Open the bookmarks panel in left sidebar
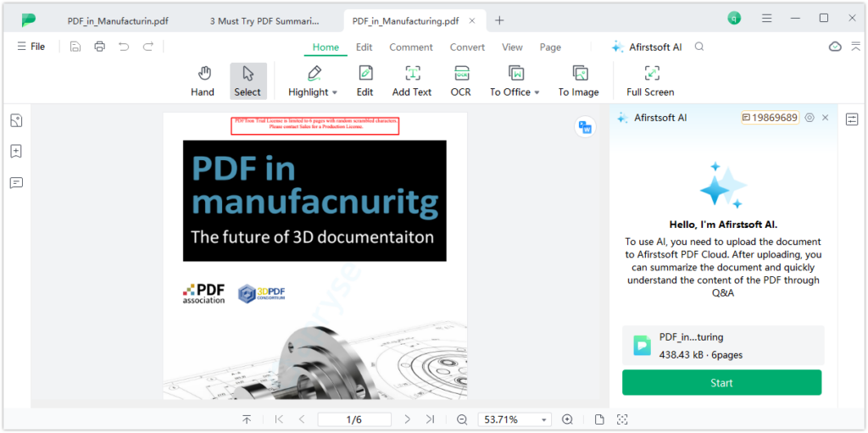868x433 pixels. point(17,151)
